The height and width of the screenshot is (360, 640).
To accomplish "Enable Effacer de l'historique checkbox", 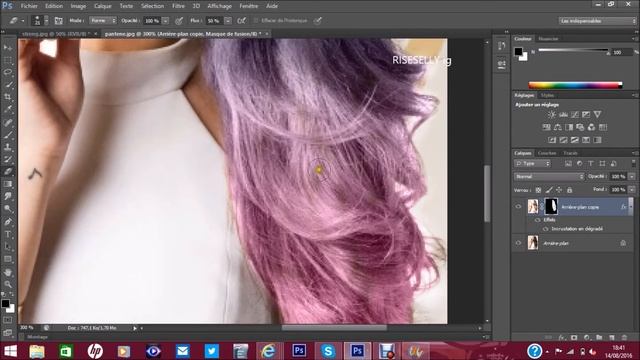I will point(256,20).
